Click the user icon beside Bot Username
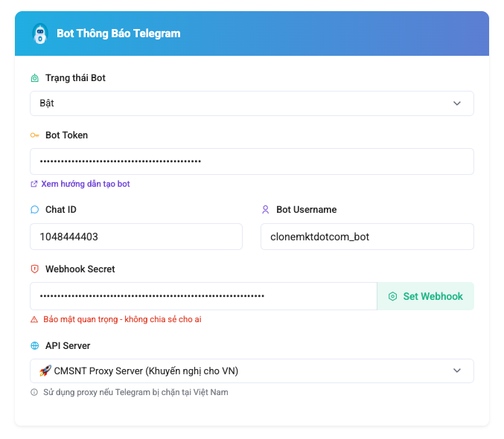This screenshot has width=504, height=439. [266, 210]
